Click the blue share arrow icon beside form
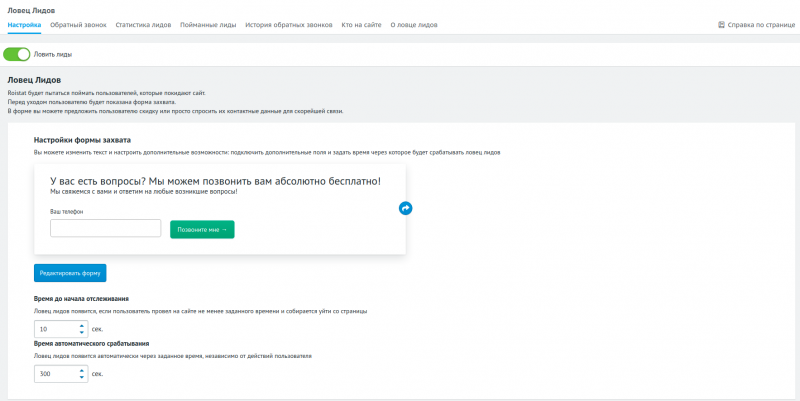The height and width of the screenshot is (401, 800). pos(405,208)
